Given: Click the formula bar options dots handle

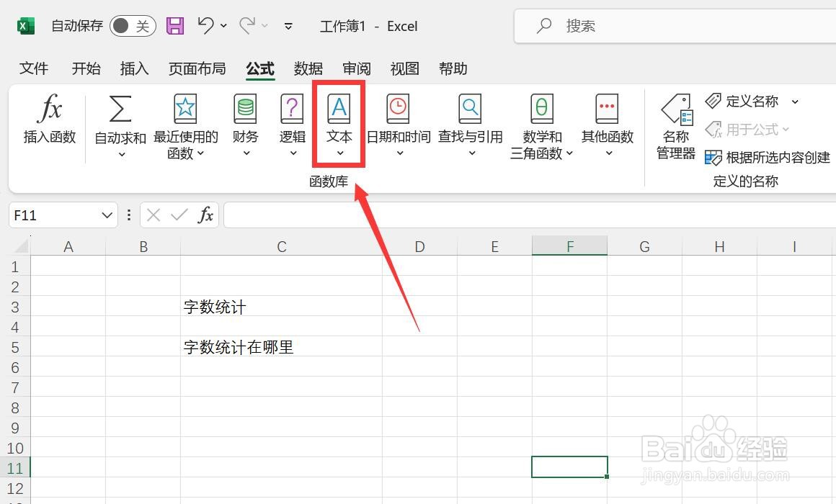Looking at the screenshot, I should tap(128, 215).
